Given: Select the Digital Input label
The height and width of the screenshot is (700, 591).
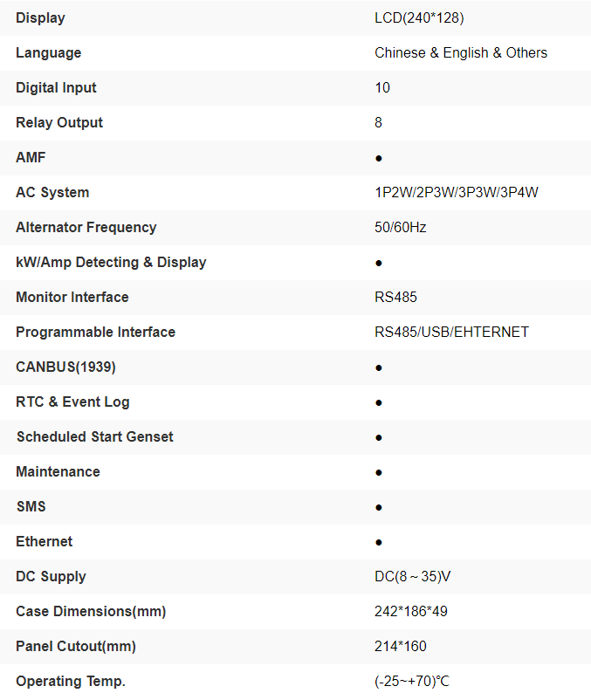Looking at the screenshot, I should 56,87.
